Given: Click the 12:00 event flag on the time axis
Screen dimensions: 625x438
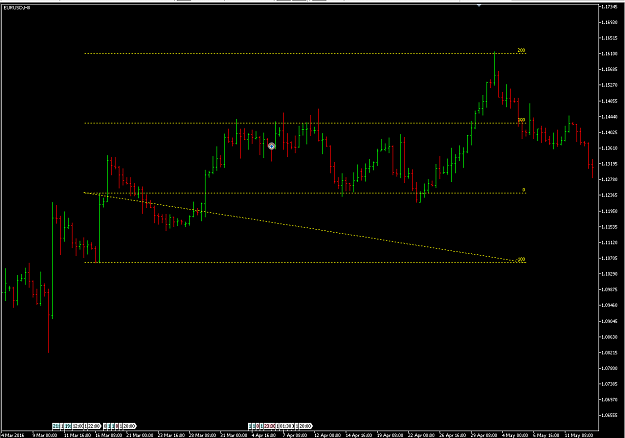Looking at the screenshot, I should click(x=78, y=426).
